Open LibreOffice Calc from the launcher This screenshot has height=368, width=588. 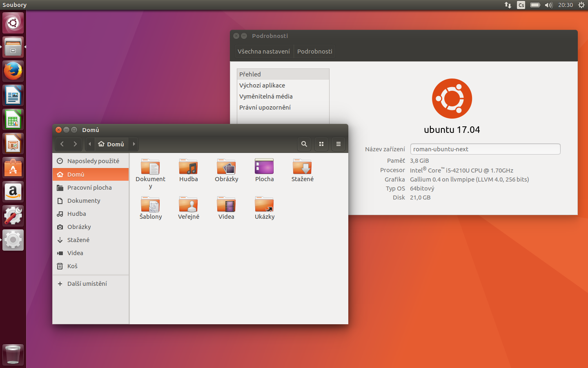(13, 119)
